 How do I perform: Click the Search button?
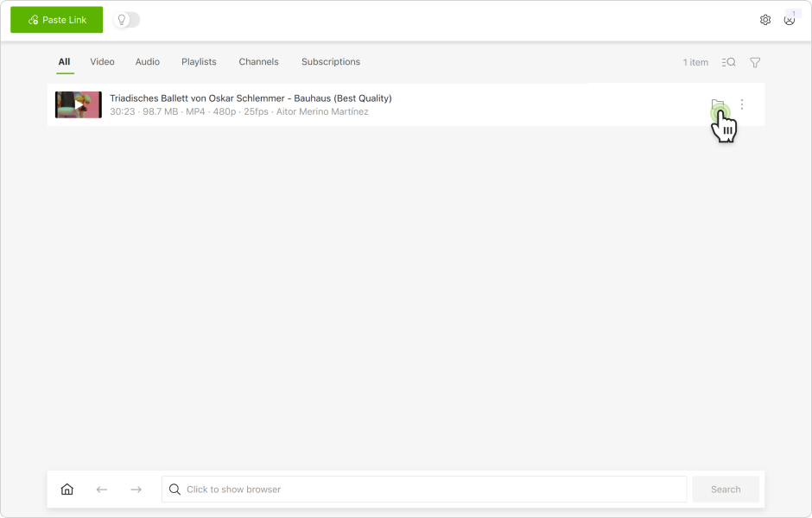pyautogui.click(x=726, y=489)
